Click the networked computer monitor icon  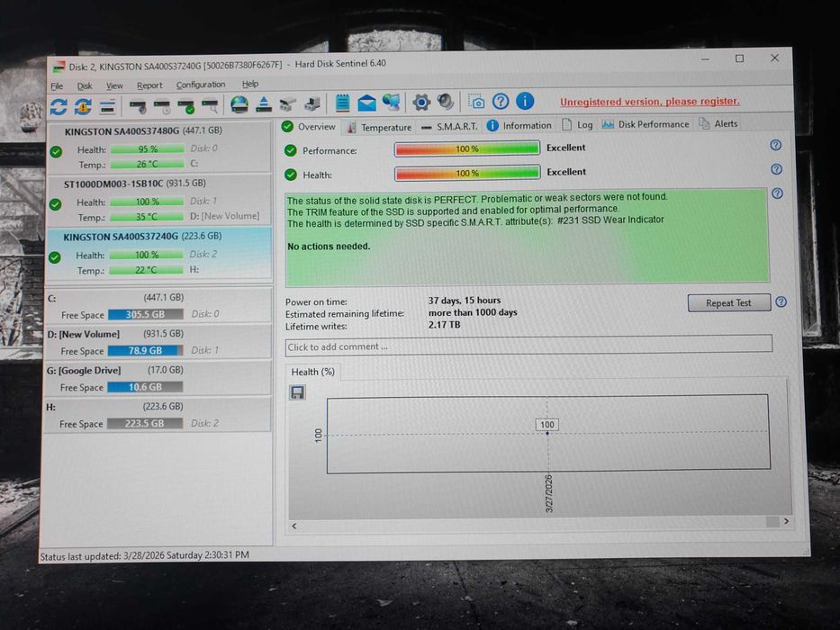coord(391,102)
